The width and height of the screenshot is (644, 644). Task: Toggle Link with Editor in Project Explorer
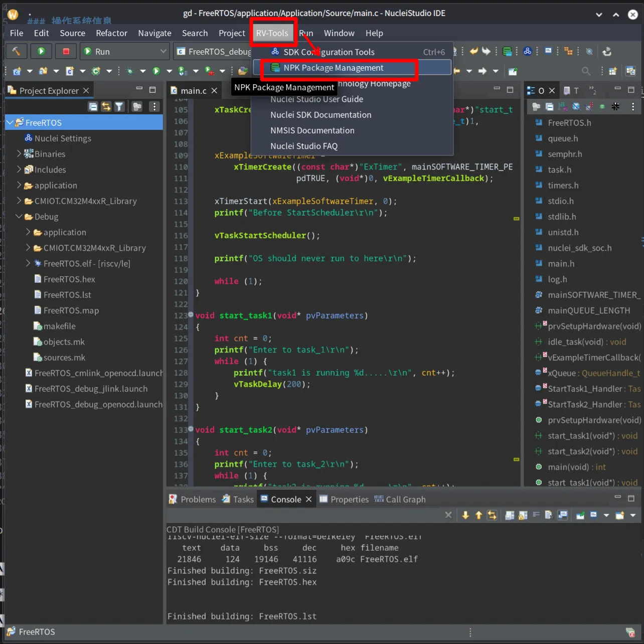[106, 106]
